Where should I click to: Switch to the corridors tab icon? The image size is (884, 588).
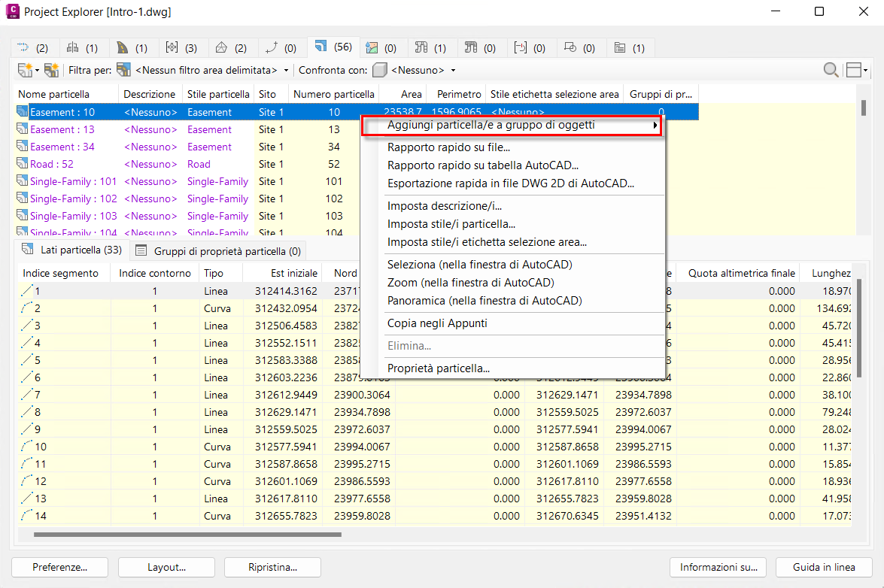coord(132,47)
